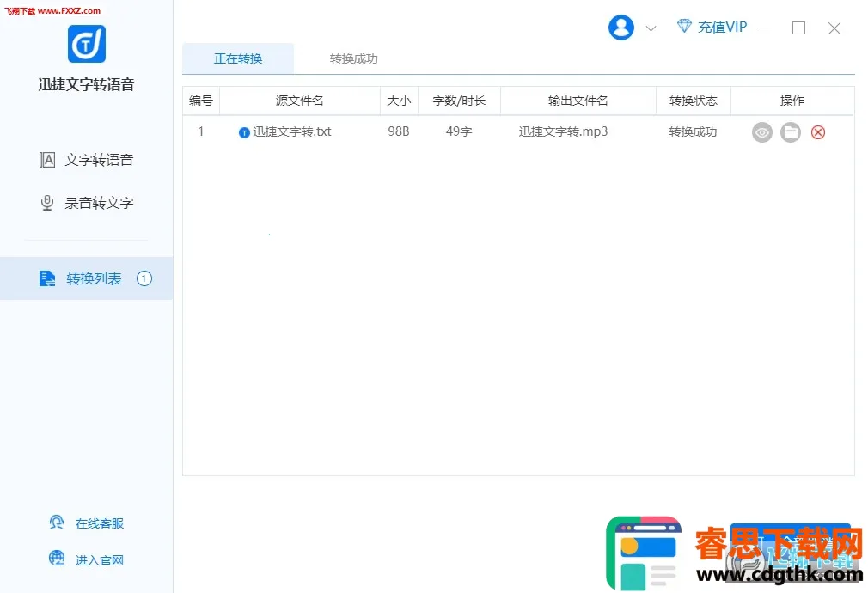This screenshot has width=868, height=593.
Task: Click the blue user avatar icon
Action: pyautogui.click(x=620, y=28)
